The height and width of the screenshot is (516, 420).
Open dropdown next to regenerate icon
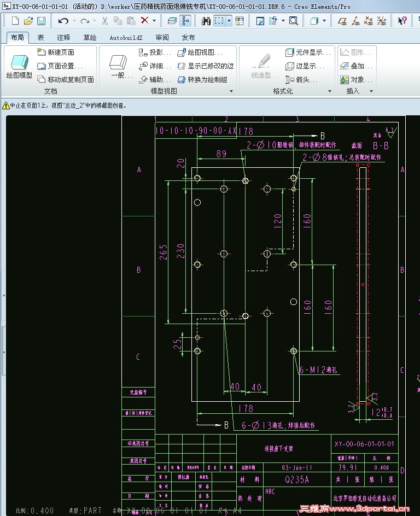pos(283,21)
